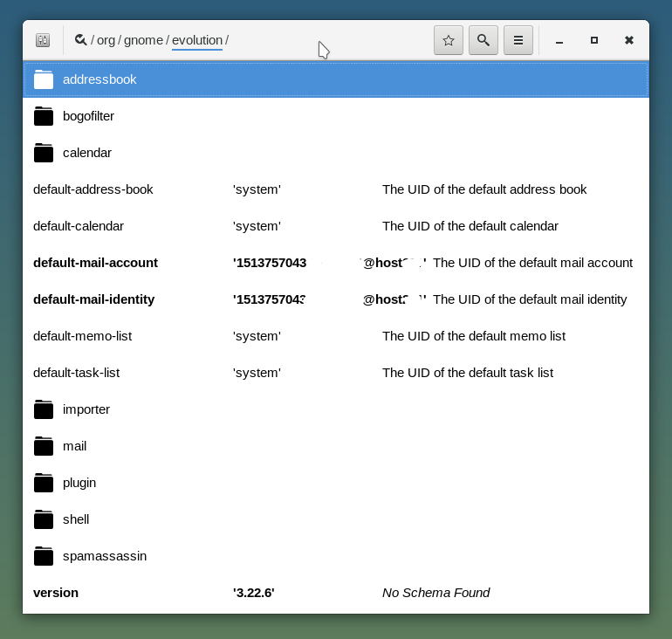
Task: Click the mail folder icon
Action: coord(44,446)
